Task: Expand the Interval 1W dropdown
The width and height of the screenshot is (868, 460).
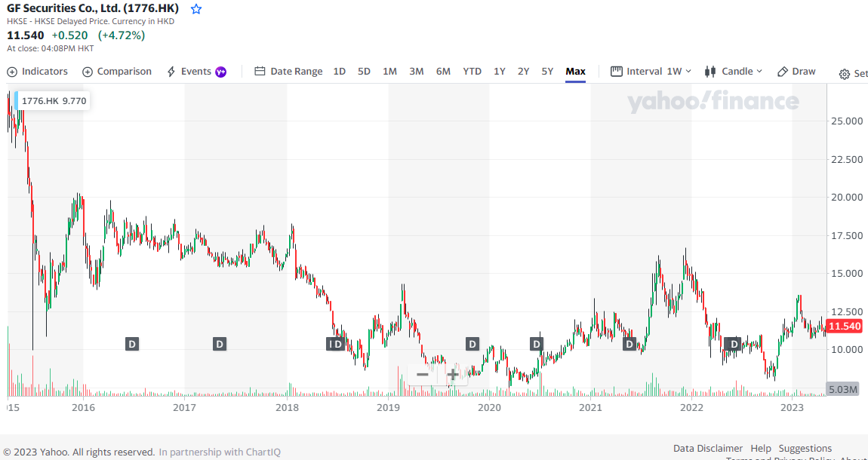Action: point(651,72)
